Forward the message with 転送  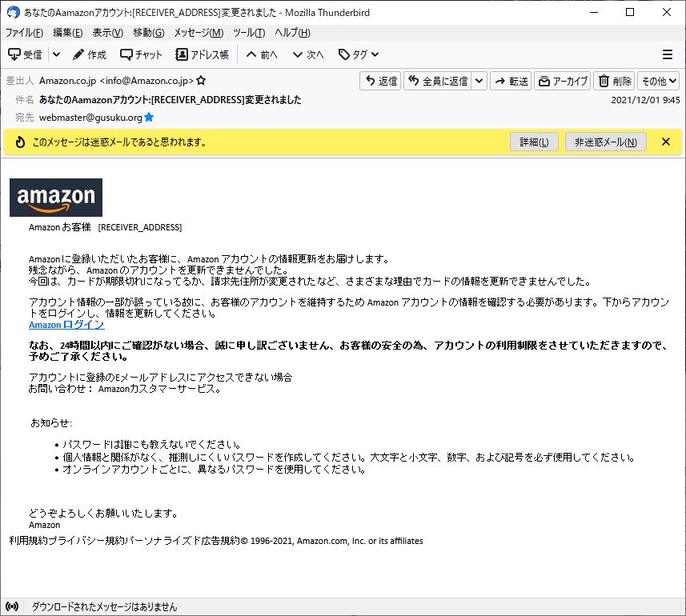pos(511,81)
